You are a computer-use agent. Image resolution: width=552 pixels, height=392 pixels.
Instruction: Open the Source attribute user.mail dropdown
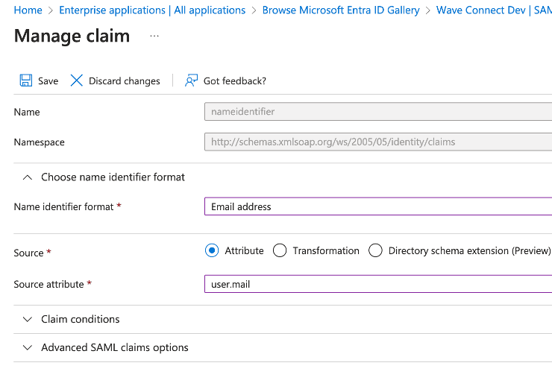(378, 284)
